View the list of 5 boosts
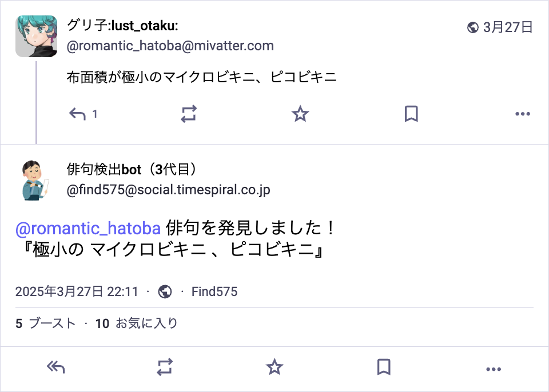The height and width of the screenshot is (392, 549). coord(46,323)
